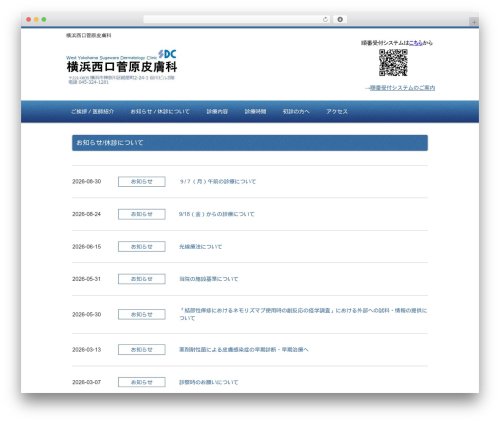Reload the page with the refresh icon

325,19
